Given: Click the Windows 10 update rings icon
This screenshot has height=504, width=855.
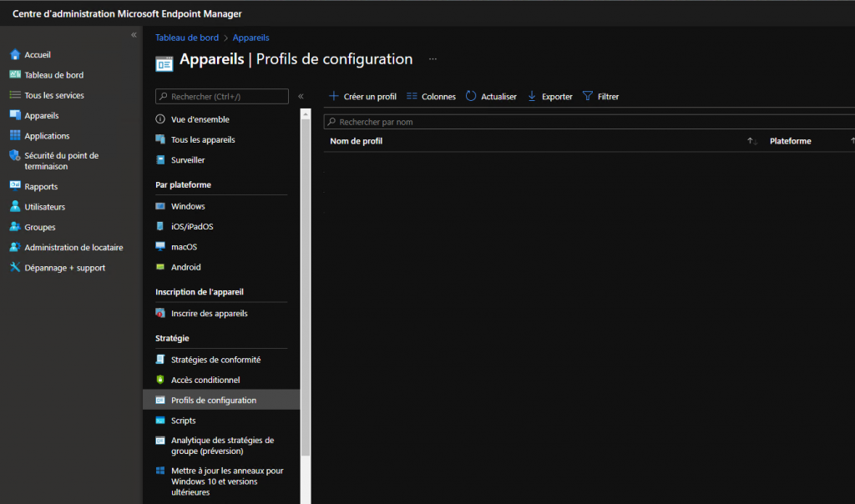Looking at the screenshot, I should pos(160,471).
